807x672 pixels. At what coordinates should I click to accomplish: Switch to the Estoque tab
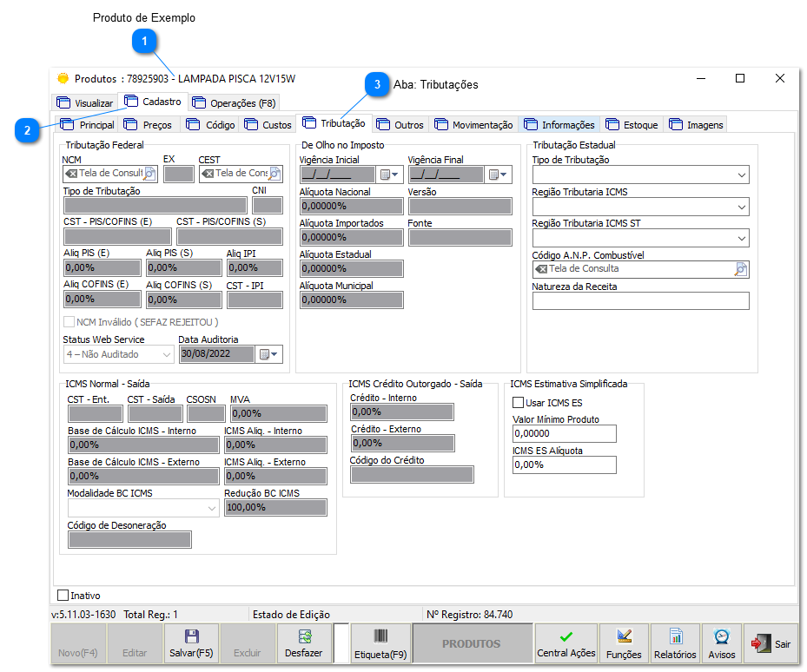click(632, 125)
